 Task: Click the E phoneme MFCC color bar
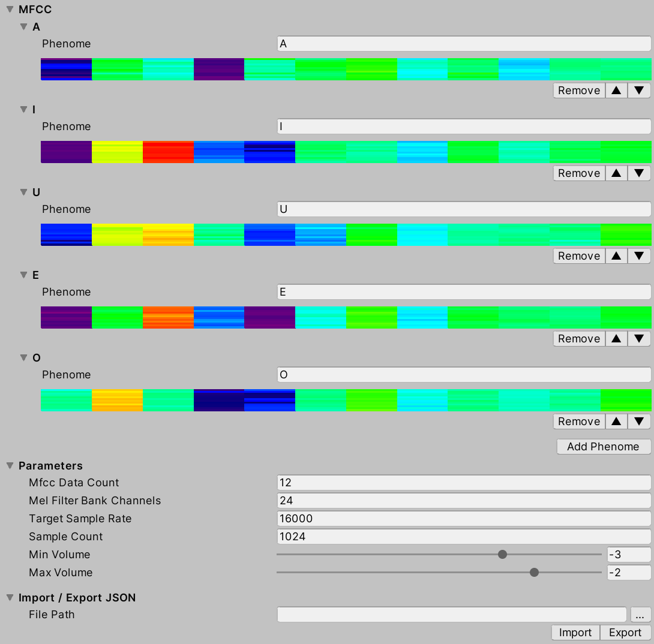[346, 317]
